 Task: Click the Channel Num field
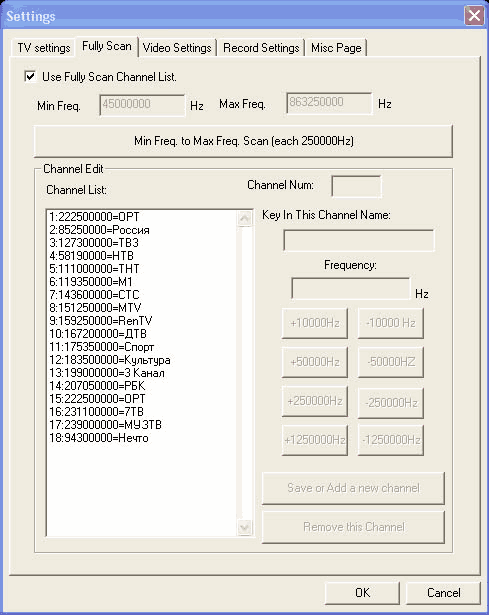(356, 186)
